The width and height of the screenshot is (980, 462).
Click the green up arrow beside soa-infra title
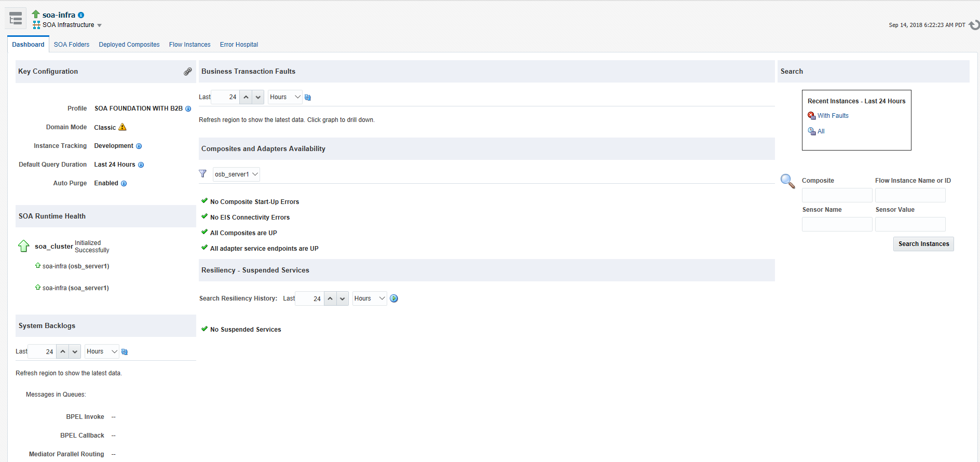pos(36,14)
